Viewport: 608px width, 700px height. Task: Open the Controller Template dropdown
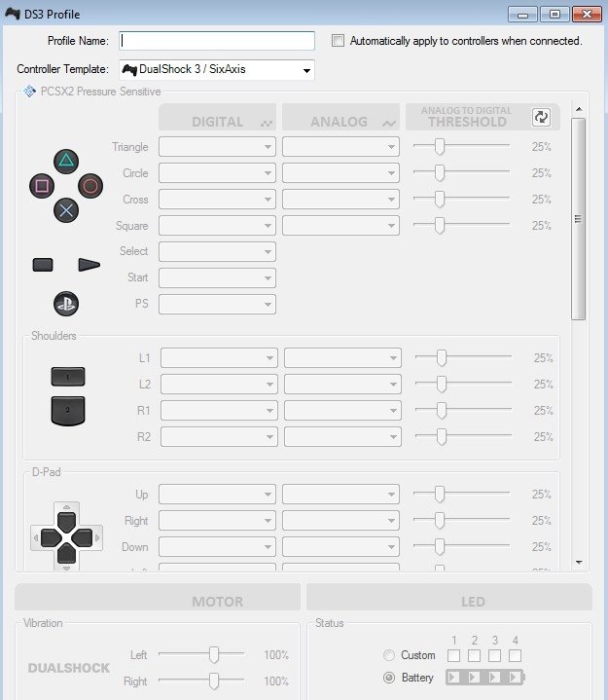tap(217, 70)
